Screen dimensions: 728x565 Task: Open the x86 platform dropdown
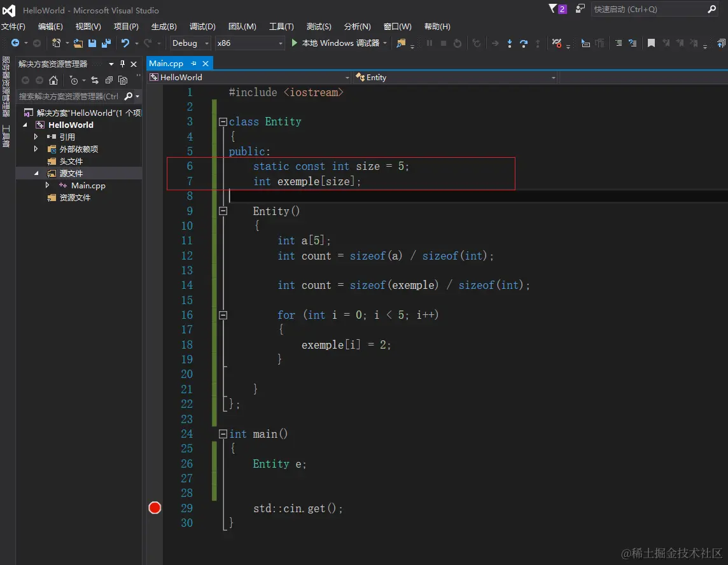point(249,43)
